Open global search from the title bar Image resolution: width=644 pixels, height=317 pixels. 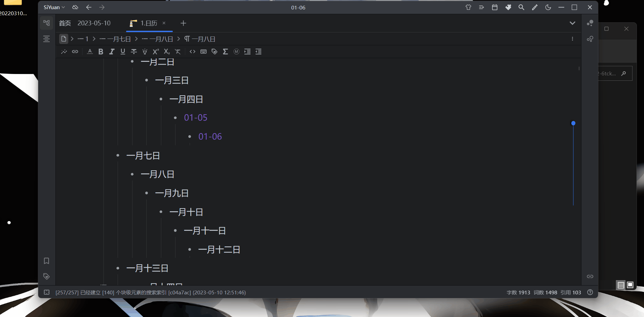click(521, 7)
